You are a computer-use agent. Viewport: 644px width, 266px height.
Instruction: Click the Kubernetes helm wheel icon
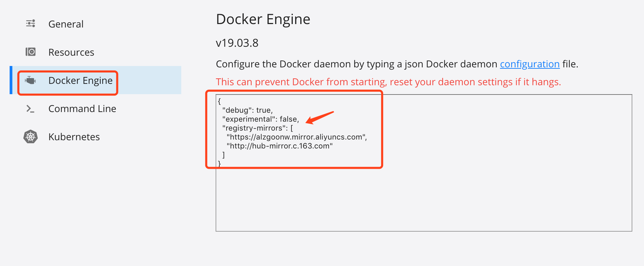tap(30, 136)
